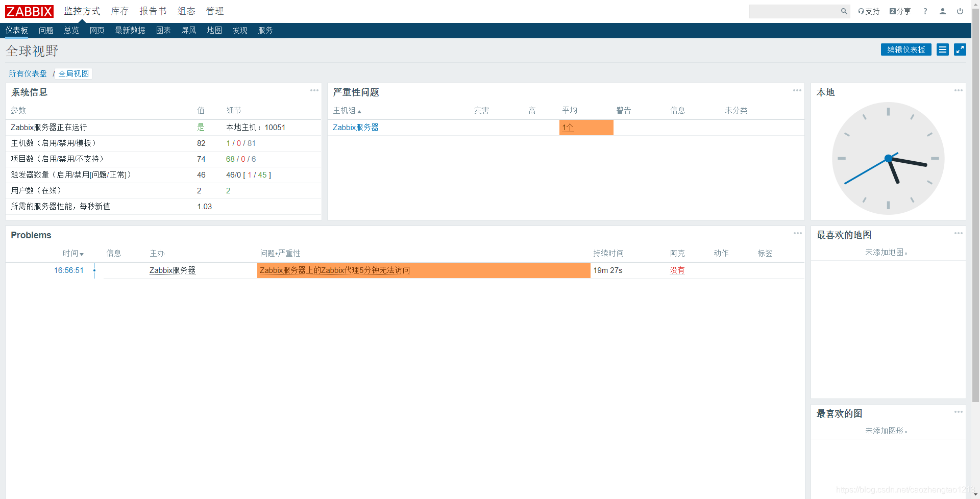
Task: Open 最喜欢的图 widget options menu
Action: pyautogui.click(x=958, y=412)
